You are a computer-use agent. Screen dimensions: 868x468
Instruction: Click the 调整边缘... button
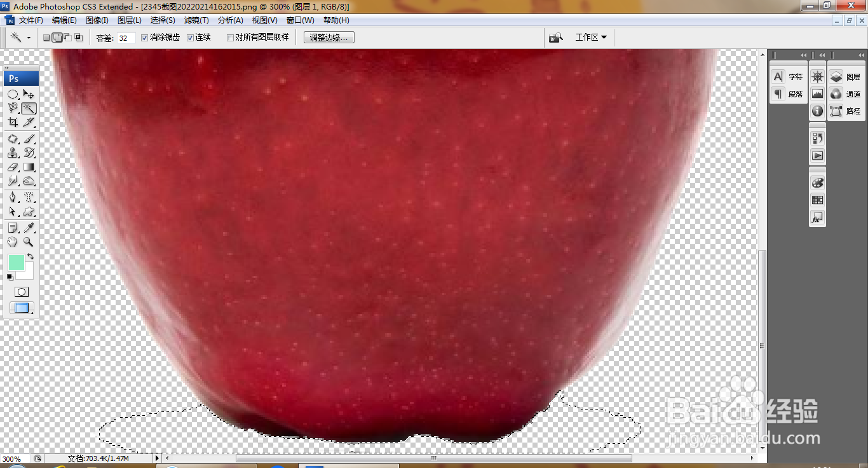pos(329,38)
